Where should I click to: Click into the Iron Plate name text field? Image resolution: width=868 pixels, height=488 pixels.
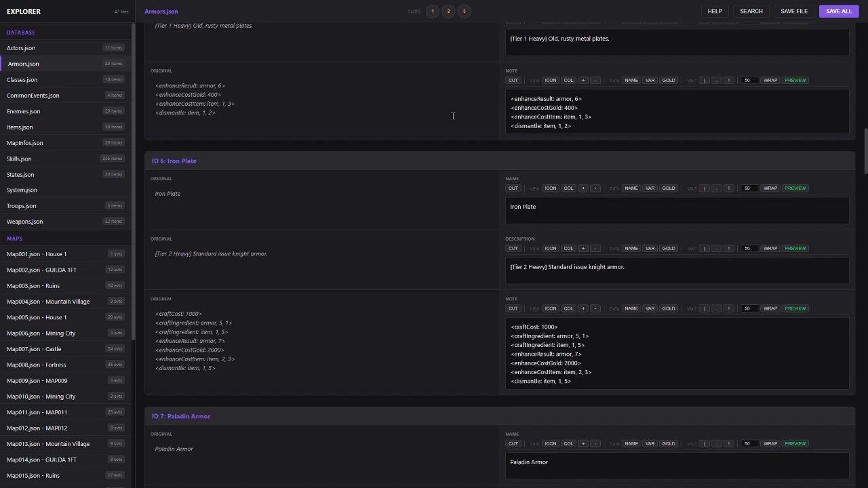tap(677, 210)
